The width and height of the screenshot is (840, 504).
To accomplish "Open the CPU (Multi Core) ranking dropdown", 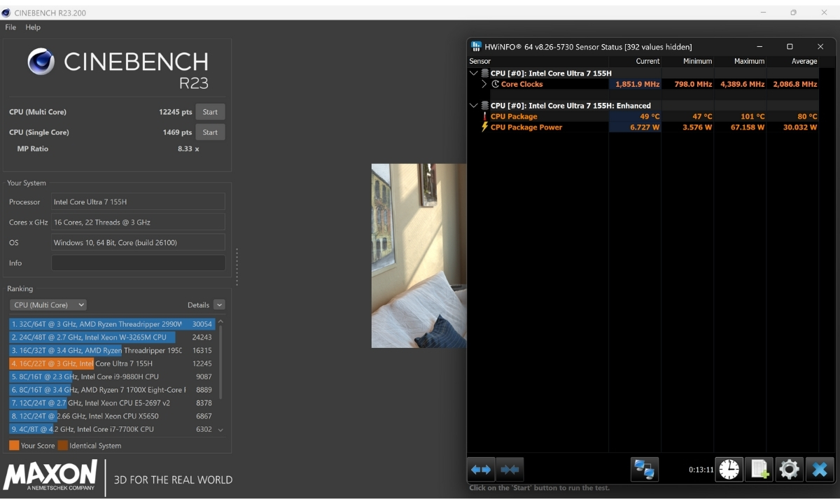I will (48, 304).
